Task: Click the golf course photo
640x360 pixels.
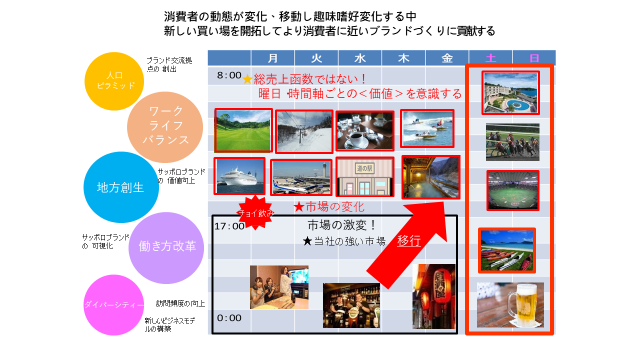Action: [243, 130]
